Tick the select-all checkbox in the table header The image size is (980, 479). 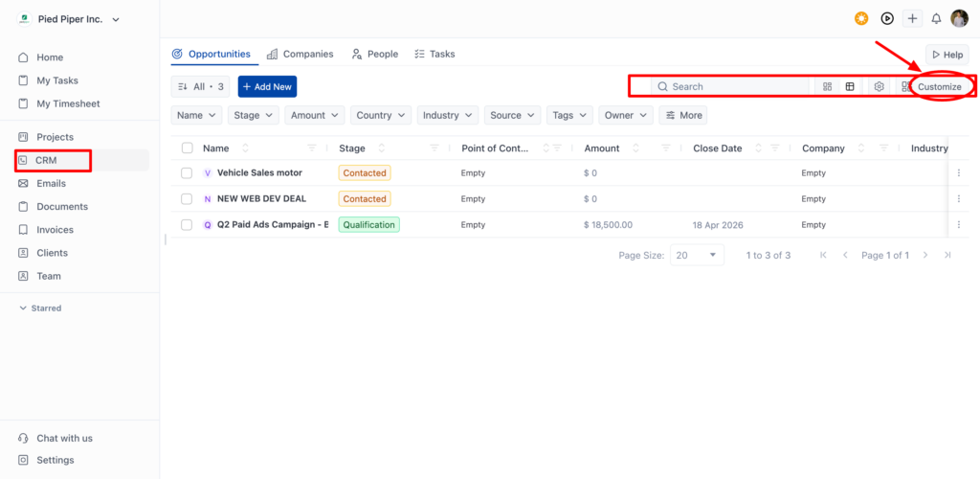click(x=187, y=148)
